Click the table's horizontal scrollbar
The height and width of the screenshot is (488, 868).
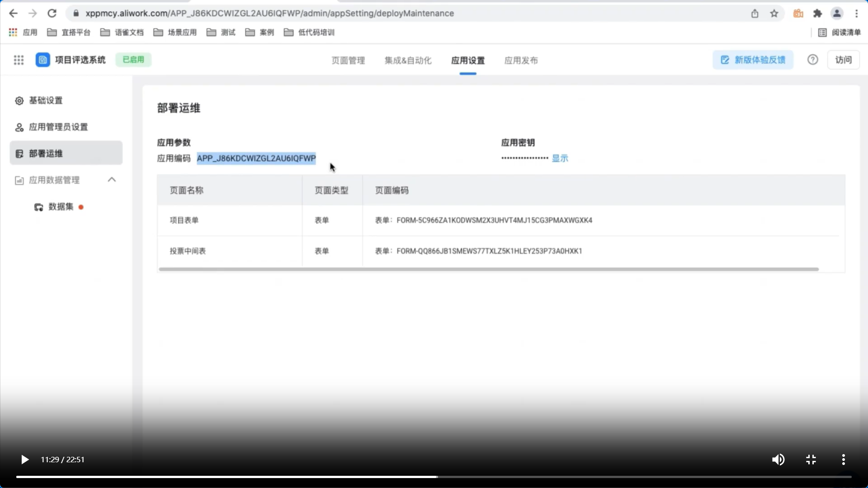click(488, 269)
